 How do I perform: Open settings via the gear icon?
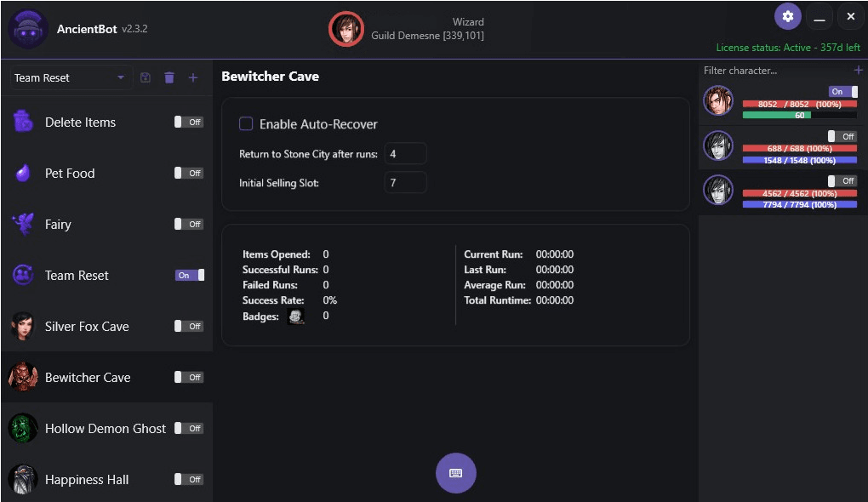click(x=787, y=16)
